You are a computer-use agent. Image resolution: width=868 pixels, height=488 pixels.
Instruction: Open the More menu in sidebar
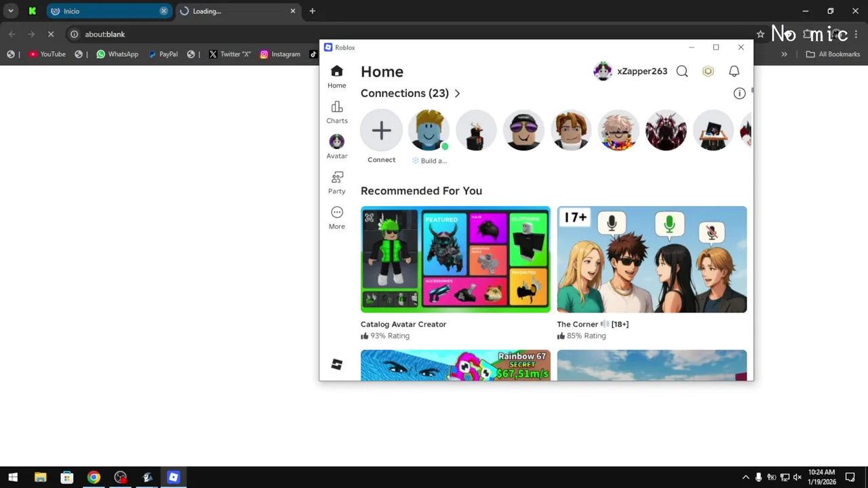point(337,218)
